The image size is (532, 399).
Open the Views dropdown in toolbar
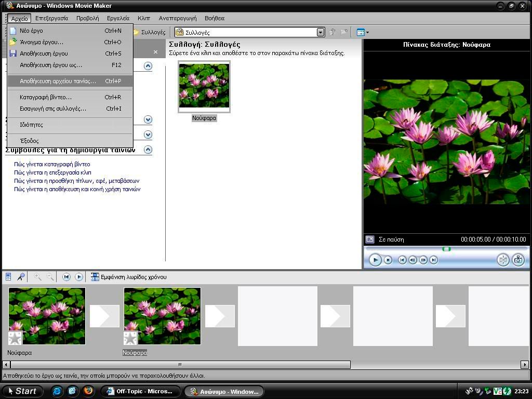point(363,32)
